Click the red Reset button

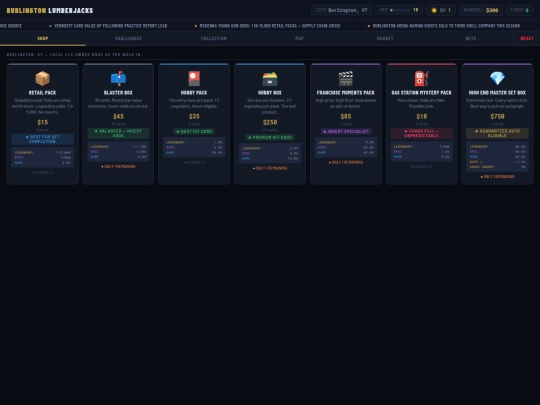click(527, 38)
